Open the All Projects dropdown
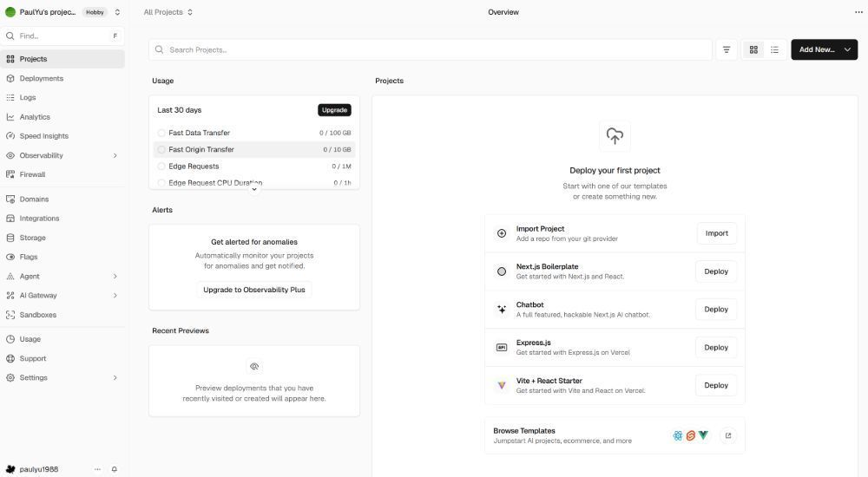Image resolution: width=868 pixels, height=477 pixels. click(168, 12)
